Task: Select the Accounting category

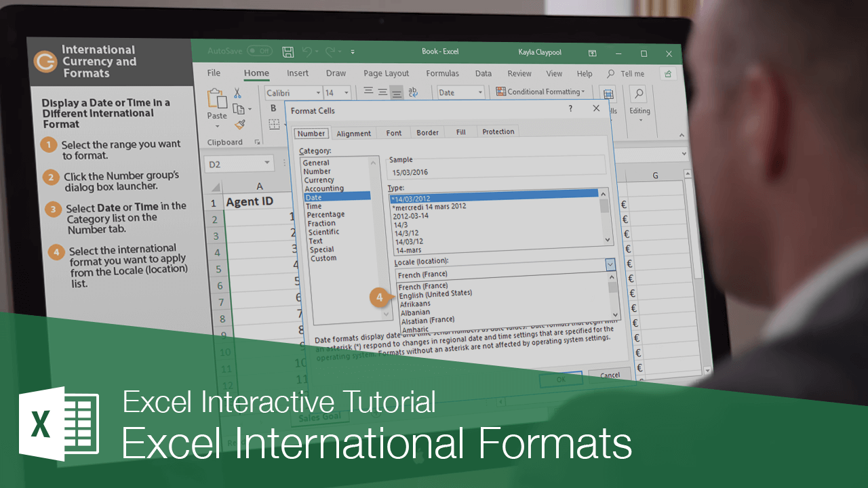Action: (324, 188)
